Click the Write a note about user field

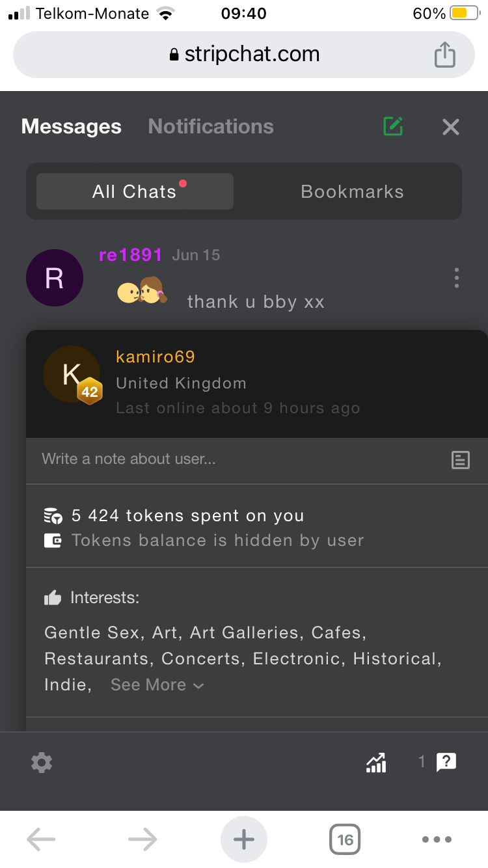(234, 459)
